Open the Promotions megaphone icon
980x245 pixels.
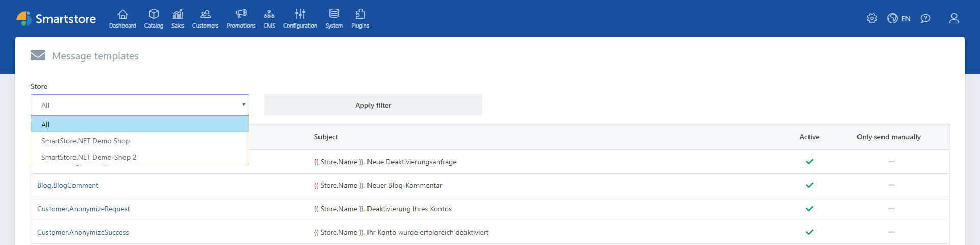coord(241,14)
